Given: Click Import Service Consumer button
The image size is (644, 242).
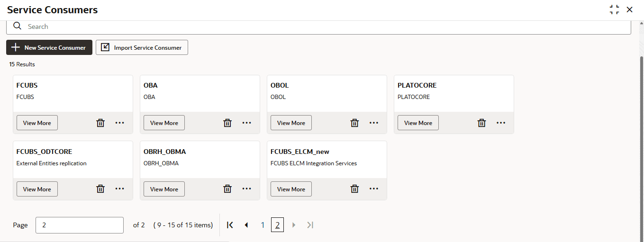Looking at the screenshot, I should 142,47.
